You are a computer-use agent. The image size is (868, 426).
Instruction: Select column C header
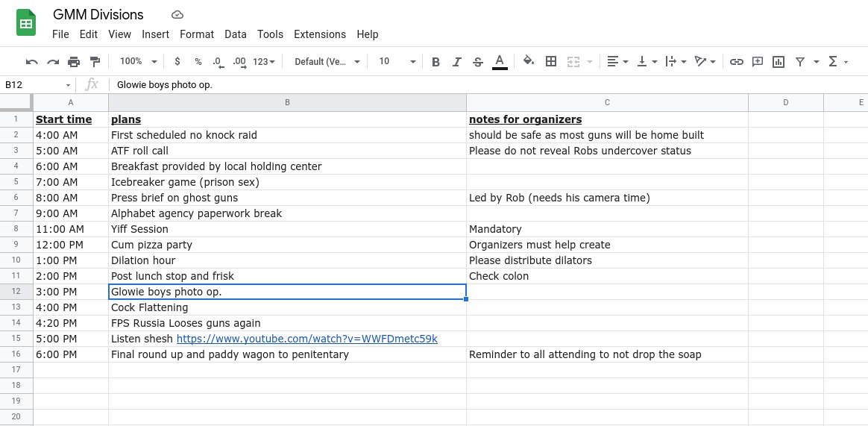click(607, 102)
